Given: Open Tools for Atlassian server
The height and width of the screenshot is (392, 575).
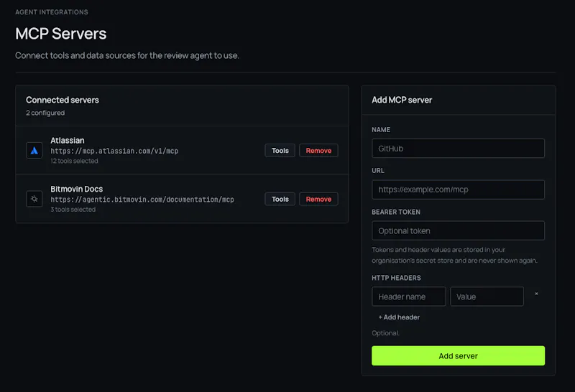Looking at the screenshot, I should tap(280, 151).
